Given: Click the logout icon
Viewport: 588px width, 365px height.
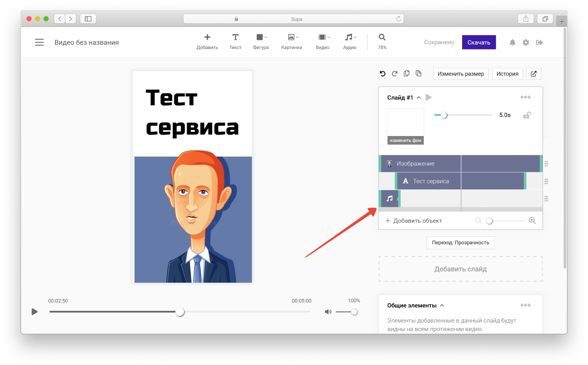Looking at the screenshot, I should click(x=539, y=42).
